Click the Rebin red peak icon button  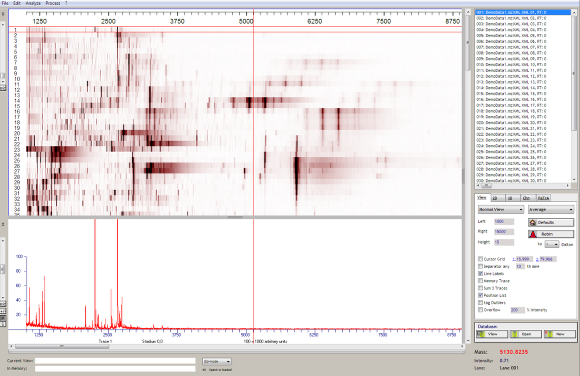coord(533,234)
